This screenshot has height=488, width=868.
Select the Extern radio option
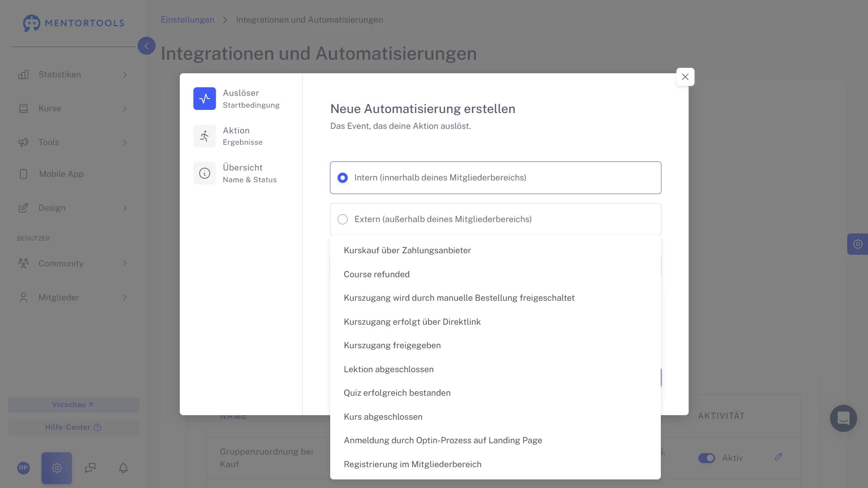tap(342, 219)
